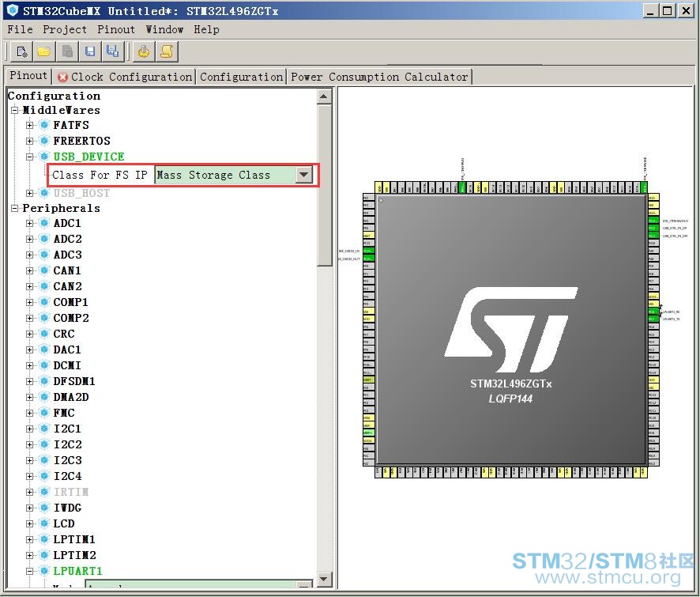700x597 pixels.
Task: Click the I2C1 cube icon
Action: coord(44,429)
